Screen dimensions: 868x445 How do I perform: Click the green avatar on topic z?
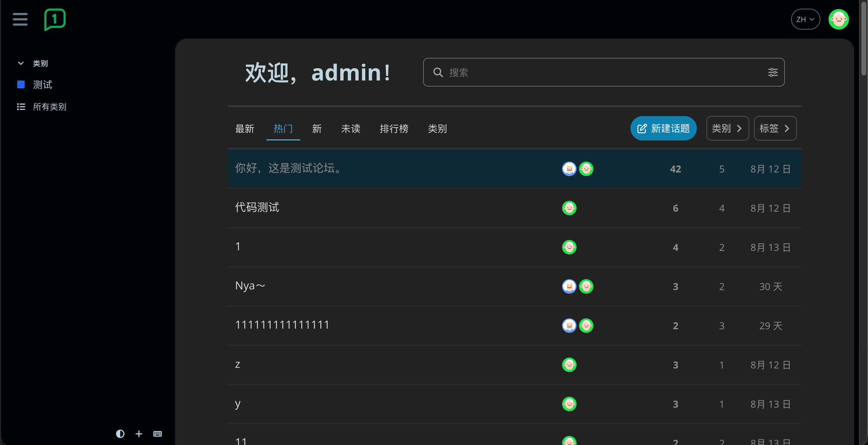point(569,365)
